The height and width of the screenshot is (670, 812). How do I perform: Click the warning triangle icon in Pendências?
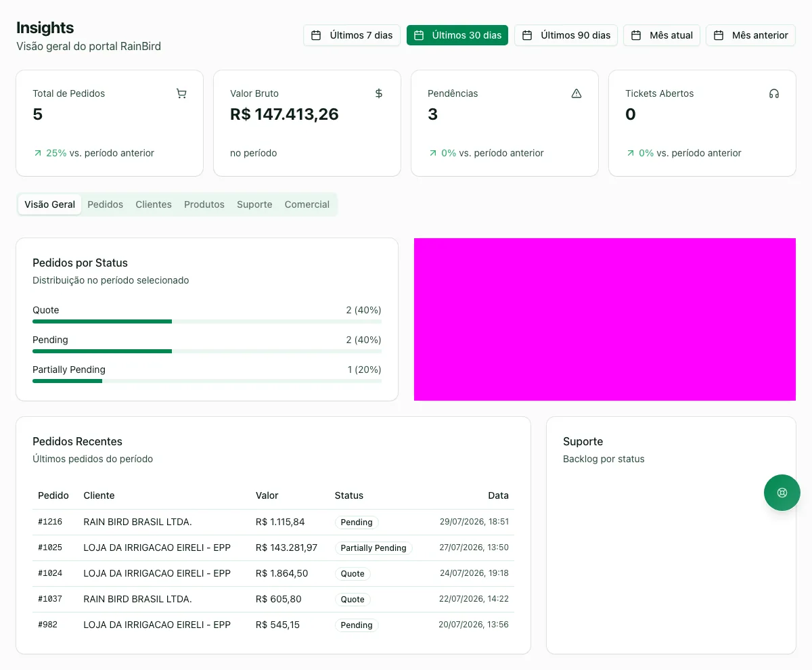pos(577,93)
